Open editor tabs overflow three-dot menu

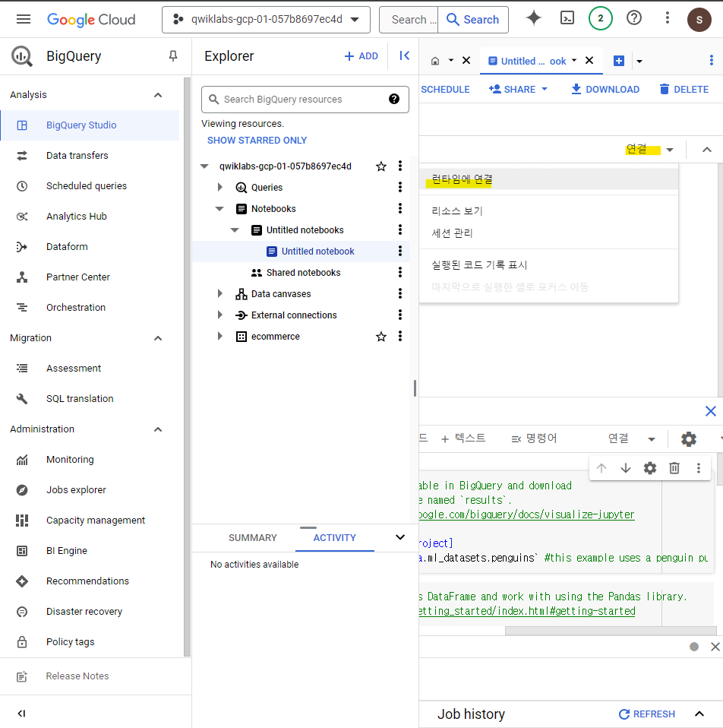point(712,60)
